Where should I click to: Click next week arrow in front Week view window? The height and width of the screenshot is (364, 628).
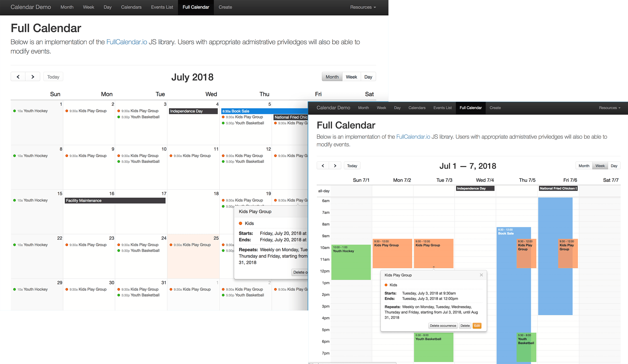335,166
